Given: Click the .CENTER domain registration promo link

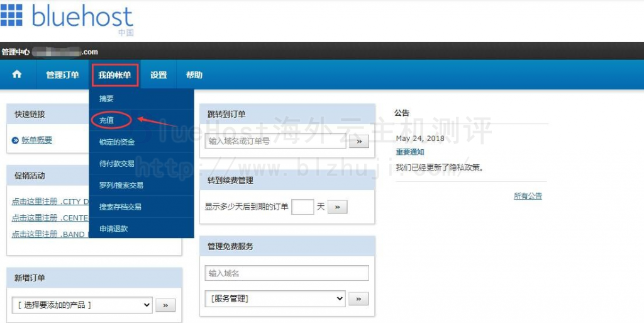Looking at the screenshot, I should pos(50,218).
